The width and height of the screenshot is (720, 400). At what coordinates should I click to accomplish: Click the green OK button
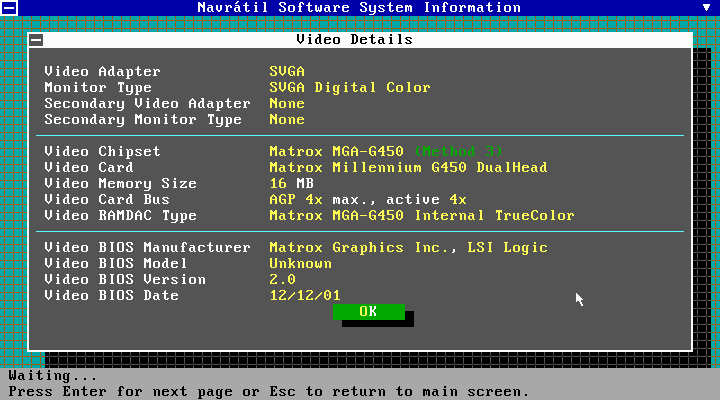tap(369, 312)
